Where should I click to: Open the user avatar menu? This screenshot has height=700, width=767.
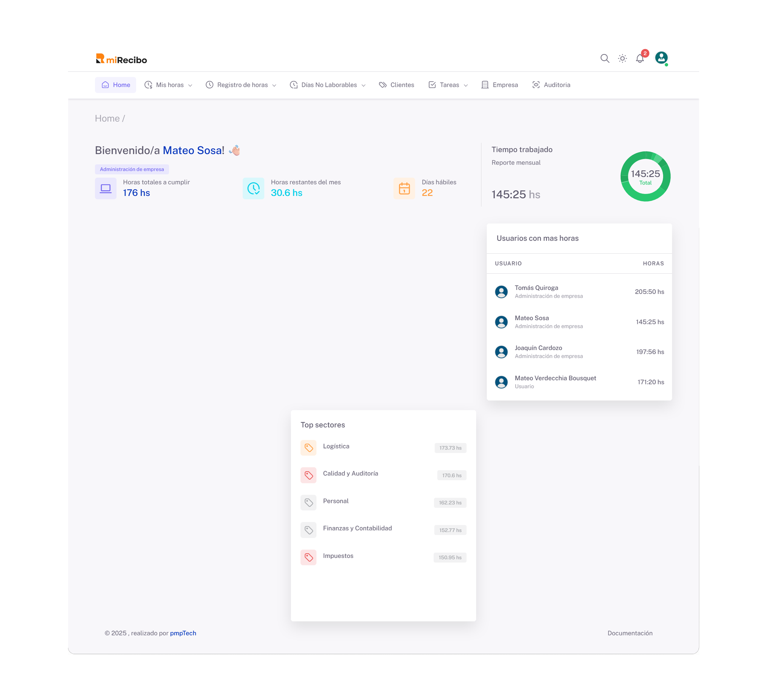(x=662, y=58)
